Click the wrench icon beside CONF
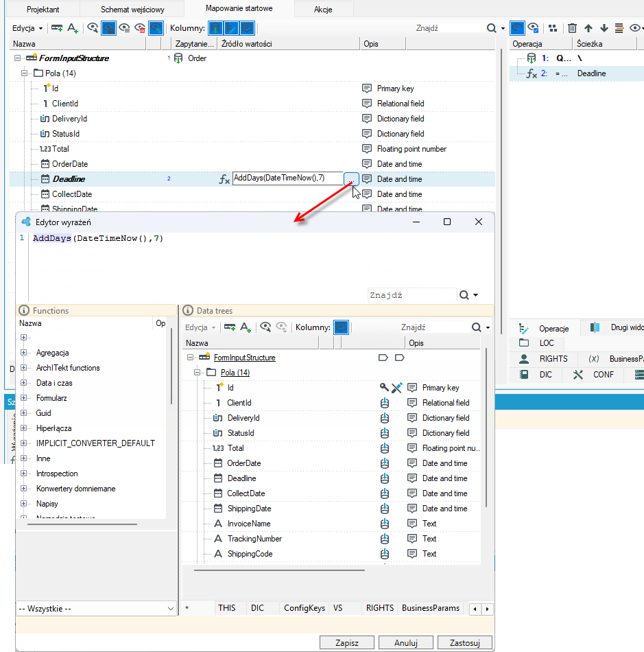The height and width of the screenshot is (652, 644). pos(578,375)
